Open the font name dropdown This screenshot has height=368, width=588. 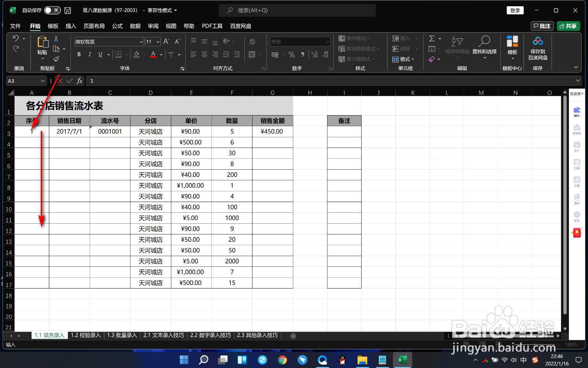tap(141, 42)
